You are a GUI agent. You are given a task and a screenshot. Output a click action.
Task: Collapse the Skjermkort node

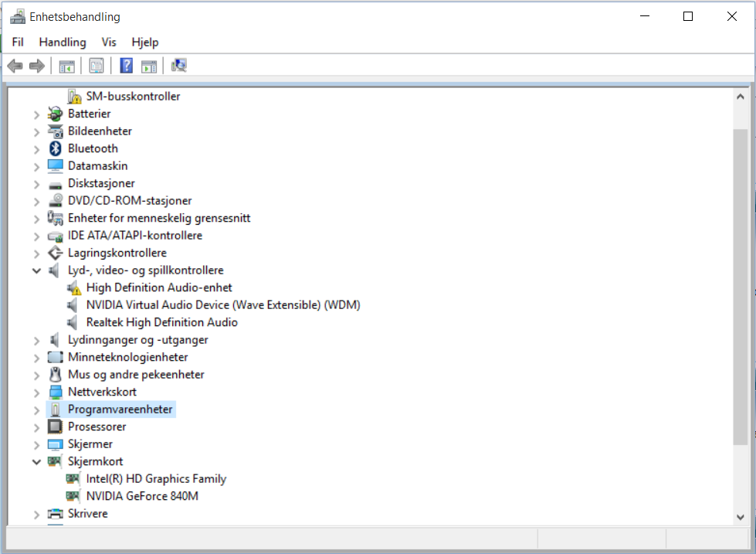pos(36,461)
